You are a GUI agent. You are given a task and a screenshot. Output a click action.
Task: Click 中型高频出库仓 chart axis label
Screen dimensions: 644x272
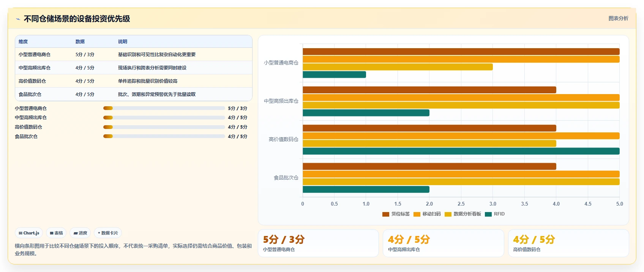tap(281, 101)
